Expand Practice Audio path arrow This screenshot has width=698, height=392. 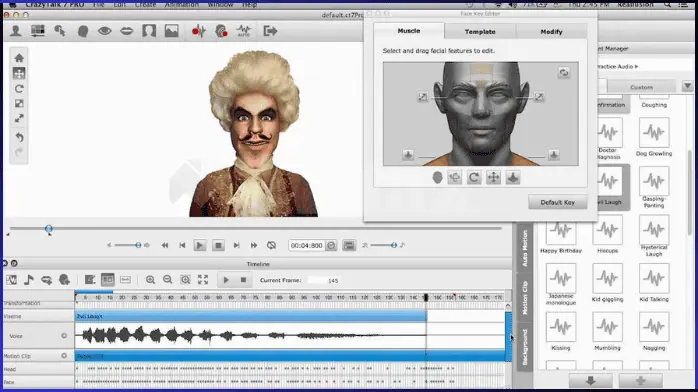(637, 66)
